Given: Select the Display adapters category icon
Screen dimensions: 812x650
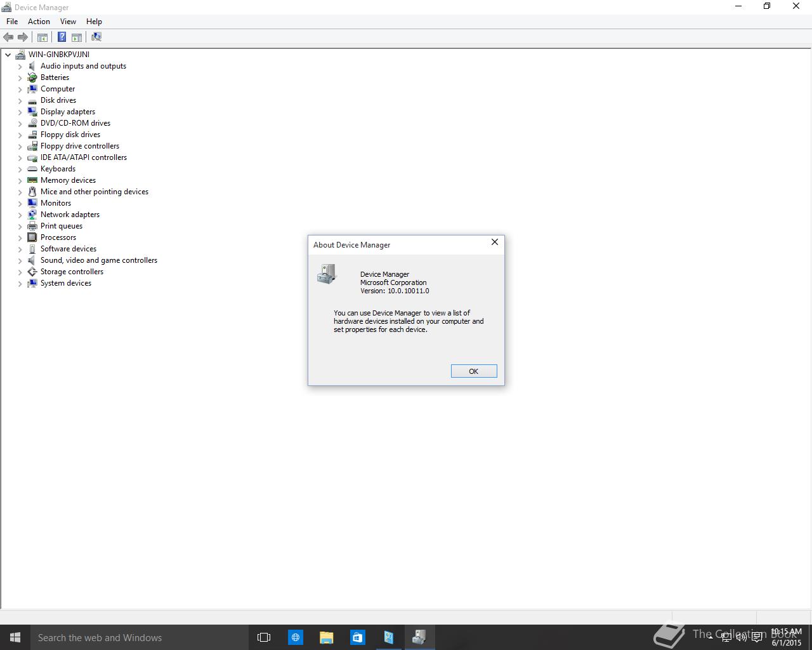Looking at the screenshot, I should click(x=32, y=112).
